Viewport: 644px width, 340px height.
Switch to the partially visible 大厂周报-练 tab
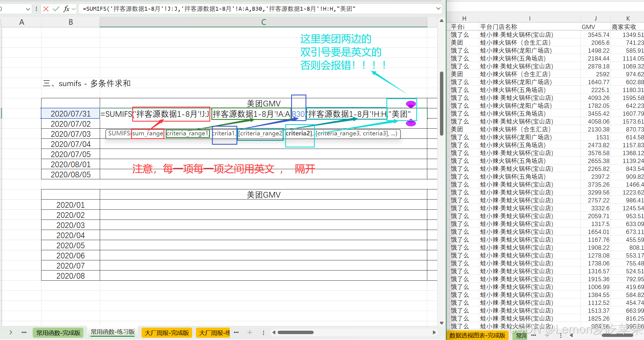pos(213,333)
